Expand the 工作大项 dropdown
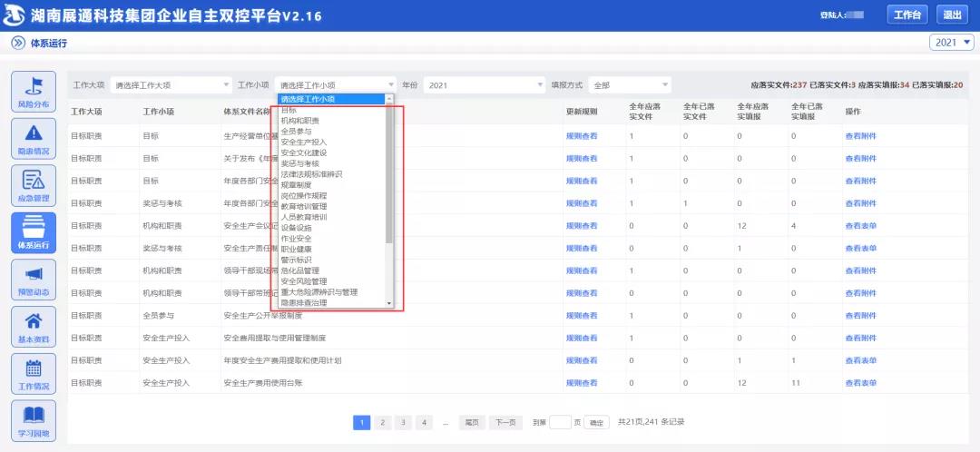 pos(171,85)
